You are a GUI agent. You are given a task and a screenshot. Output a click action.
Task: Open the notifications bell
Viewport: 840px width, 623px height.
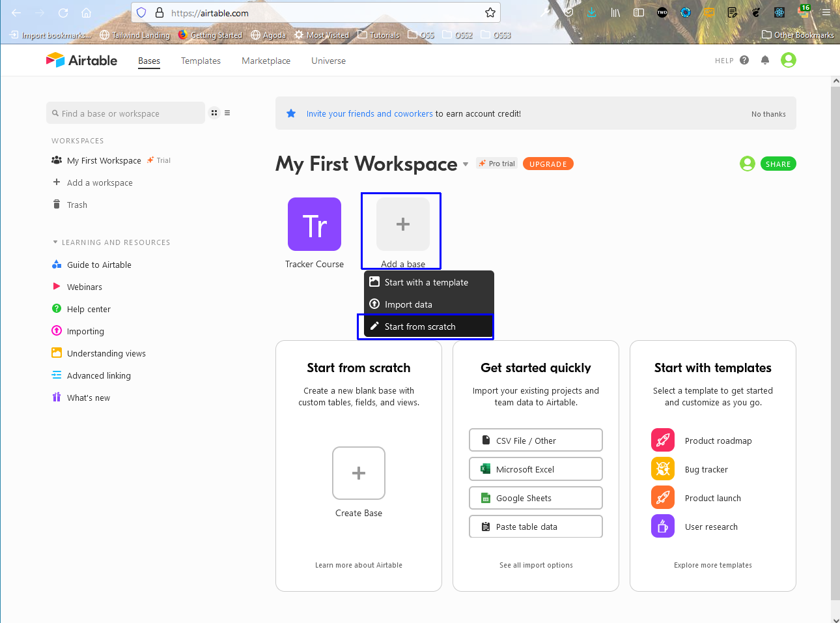[765, 60]
